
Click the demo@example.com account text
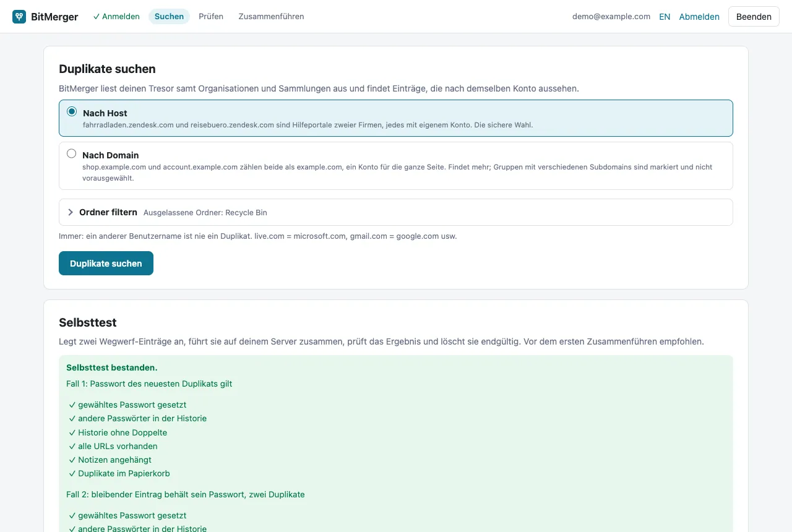tap(611, 17)
